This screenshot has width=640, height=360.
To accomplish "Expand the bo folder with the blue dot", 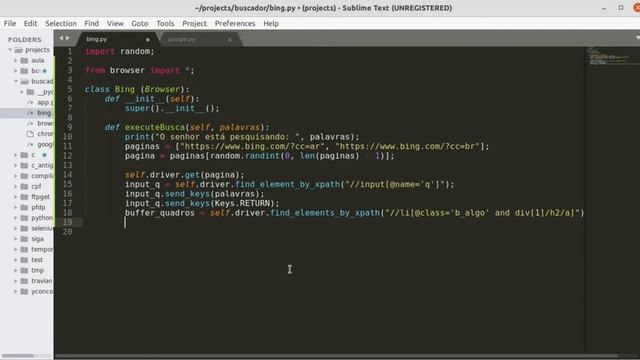I will tap(16, 71).
